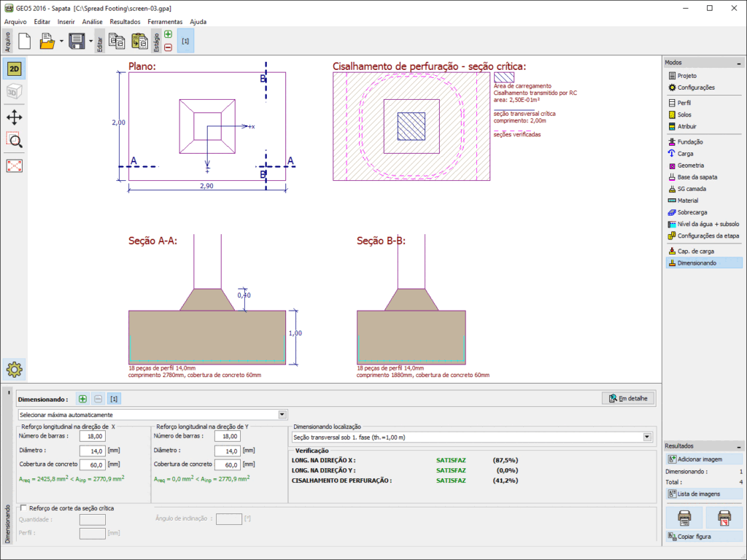Screen dimensions: 747x560
Task: Add a construction stage with green plus
Action: tap(169, 34)
